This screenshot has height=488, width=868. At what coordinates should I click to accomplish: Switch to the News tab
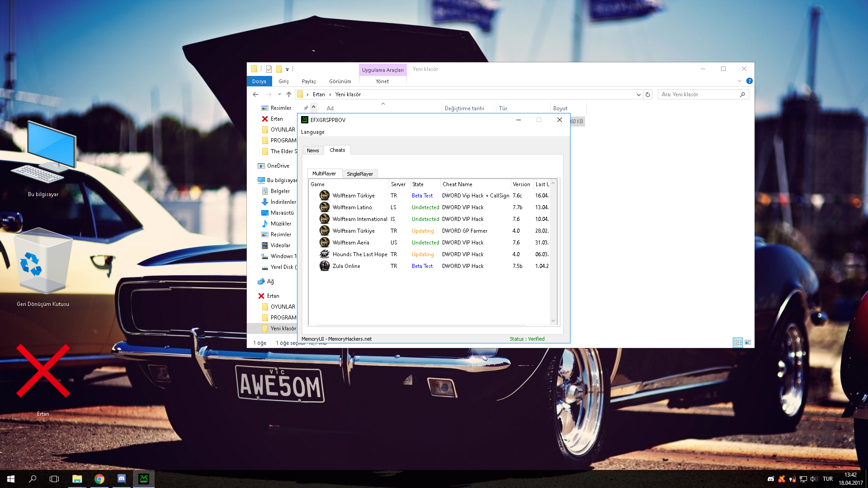point(313,150)
